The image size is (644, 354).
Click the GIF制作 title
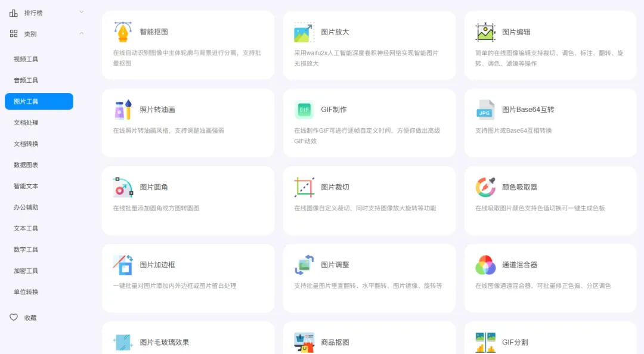point(333,110)
